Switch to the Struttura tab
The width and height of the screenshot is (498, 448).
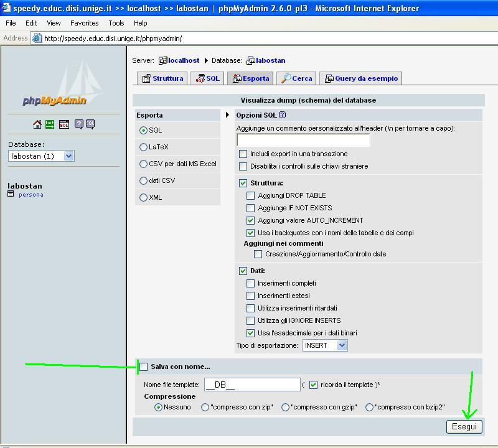pyautogui.click(x=162, y=78)
